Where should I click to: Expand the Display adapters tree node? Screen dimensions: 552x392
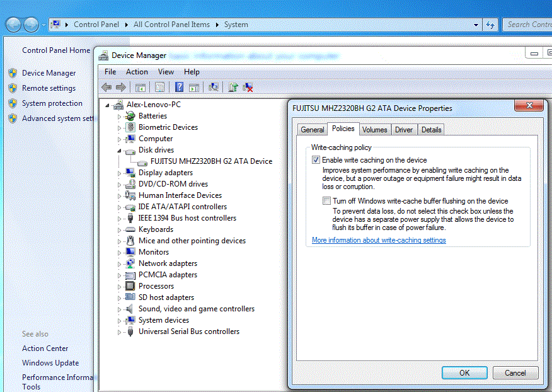[x=120, y=173]
